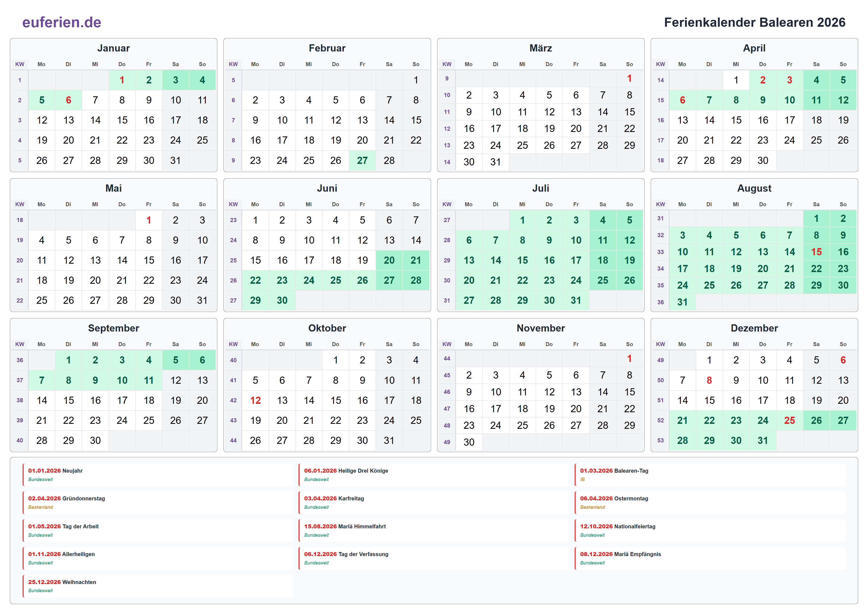Image resolution: width=868 pixels, height=614 pixels.
Task: Click day 31 in Oktober
Action: tap(389, 440)
